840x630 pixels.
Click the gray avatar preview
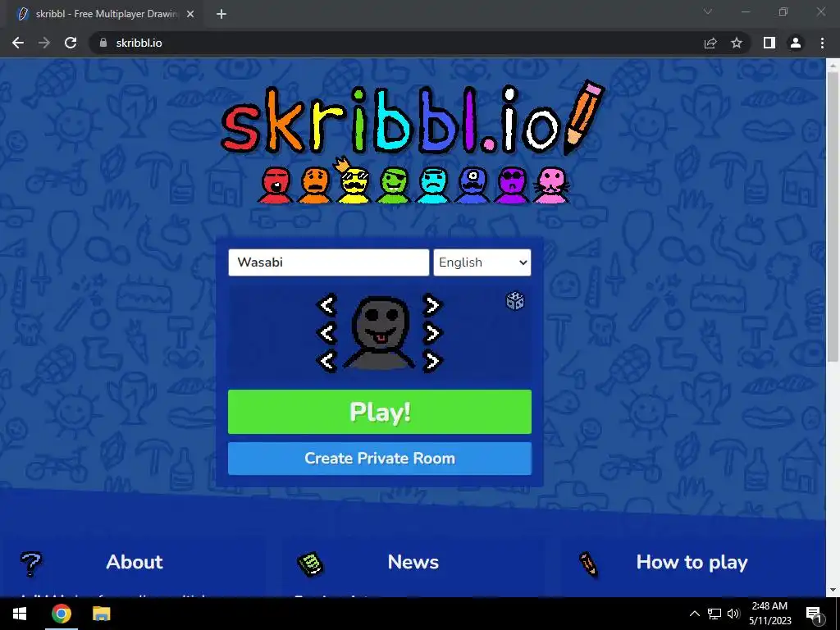coord(380,333)
